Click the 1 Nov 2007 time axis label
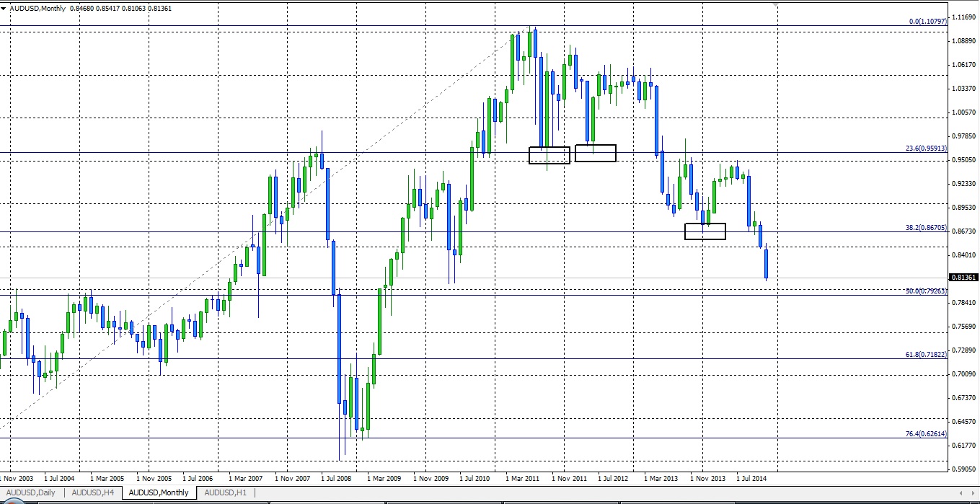980x504 pixels. pyautogui.click(x=292, y=478)
